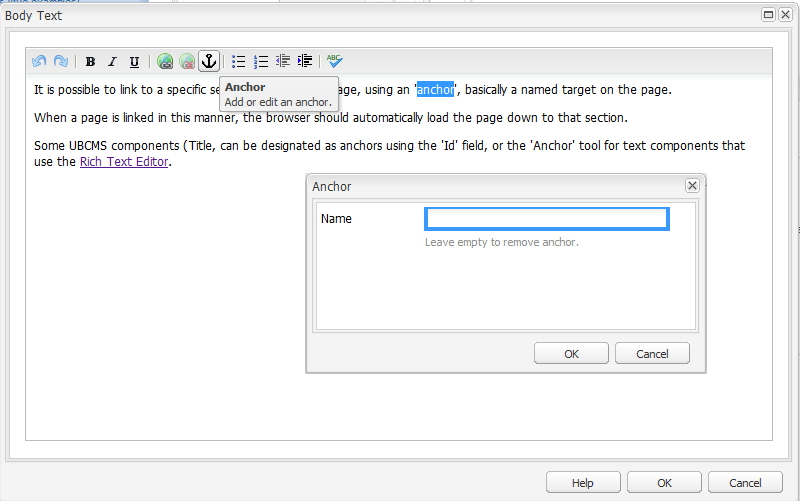The width and height of the screenshot is (800, 501).
Task: Click the Redo arrow icon
Action: (x=61, y=62)
